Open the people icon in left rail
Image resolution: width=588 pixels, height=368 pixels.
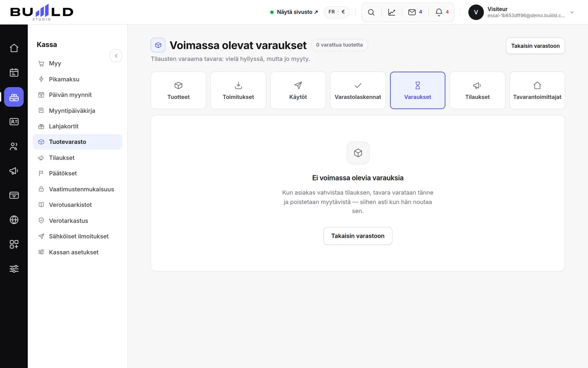[14, 146]
